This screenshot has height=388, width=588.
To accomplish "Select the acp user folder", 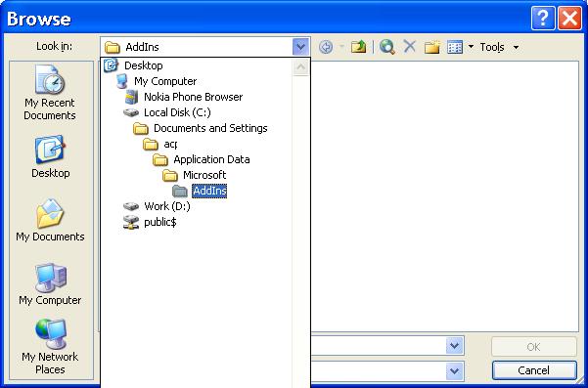I will tap(160, 145).
